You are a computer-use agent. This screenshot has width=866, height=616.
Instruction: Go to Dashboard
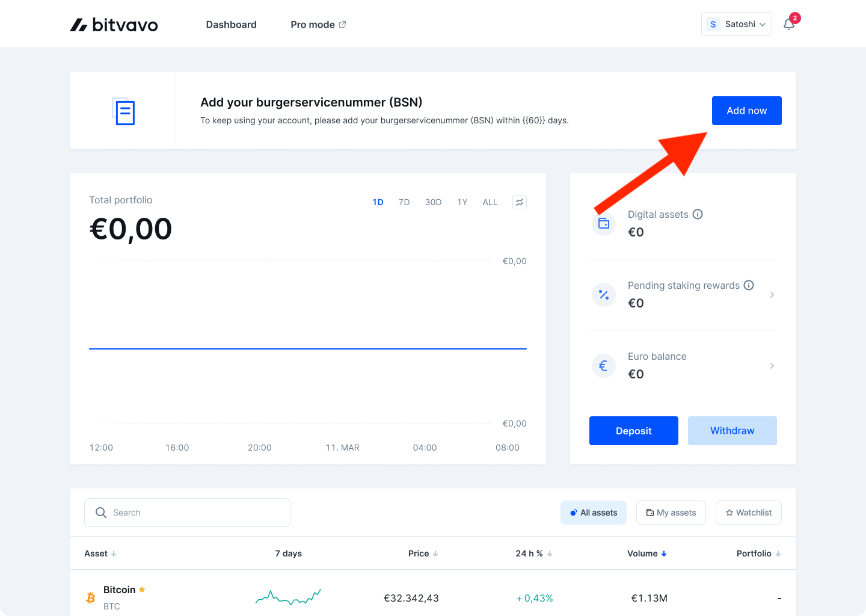coord(232,25)
